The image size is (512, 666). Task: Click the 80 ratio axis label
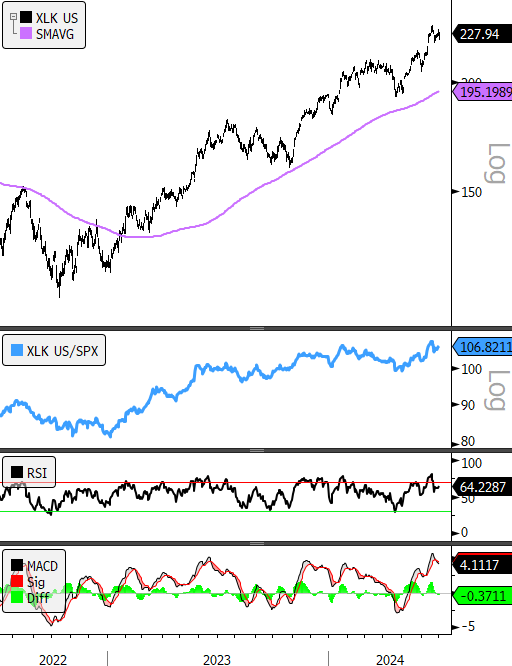[x=467, y=442]
